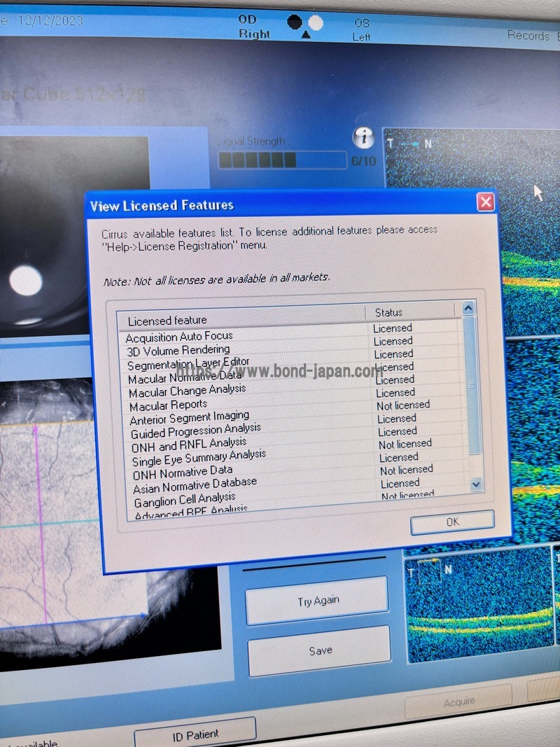The width and height of the screenshot is (560, 747).
Task: Click the info icon beside Signal Strength
Action: pyautogui.click(x=363, y=138)
